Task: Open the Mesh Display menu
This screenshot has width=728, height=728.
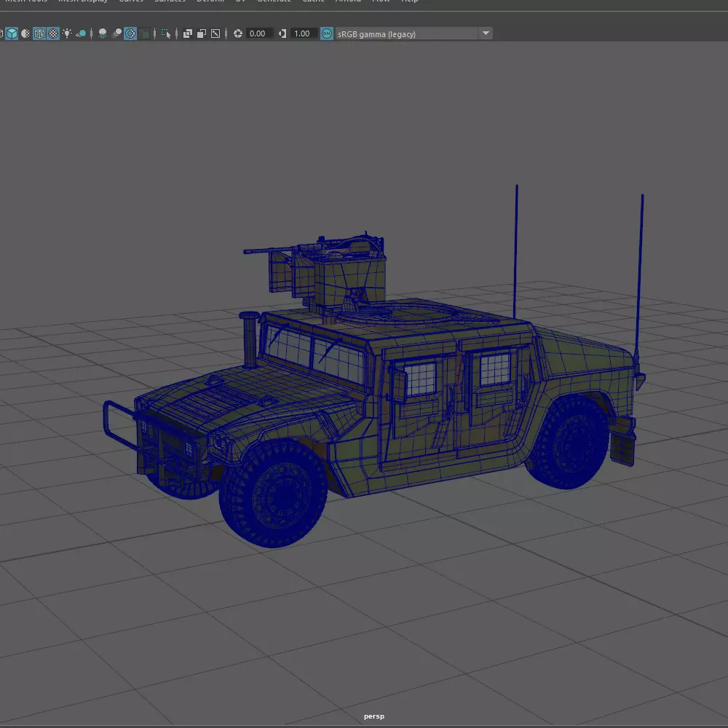Action: (x=83, y=1)
